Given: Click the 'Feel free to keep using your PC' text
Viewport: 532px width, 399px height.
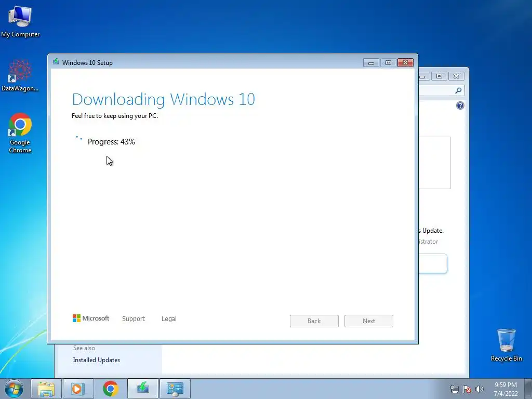Looking at the screenshot, I should click(115, 116).
